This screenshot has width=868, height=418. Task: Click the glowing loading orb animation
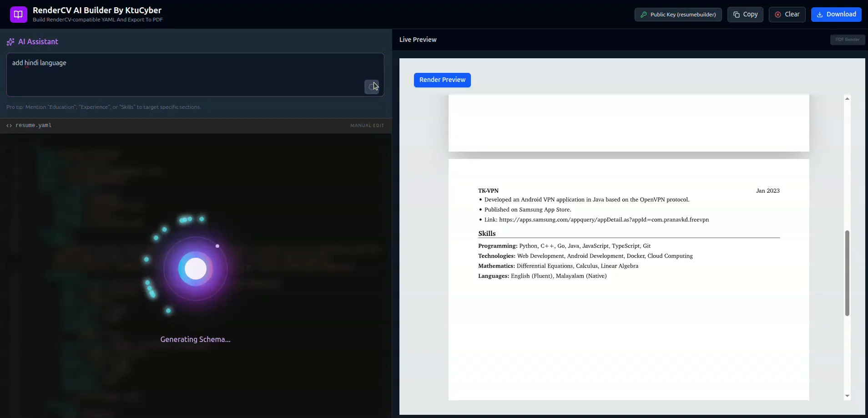point(196,269)
